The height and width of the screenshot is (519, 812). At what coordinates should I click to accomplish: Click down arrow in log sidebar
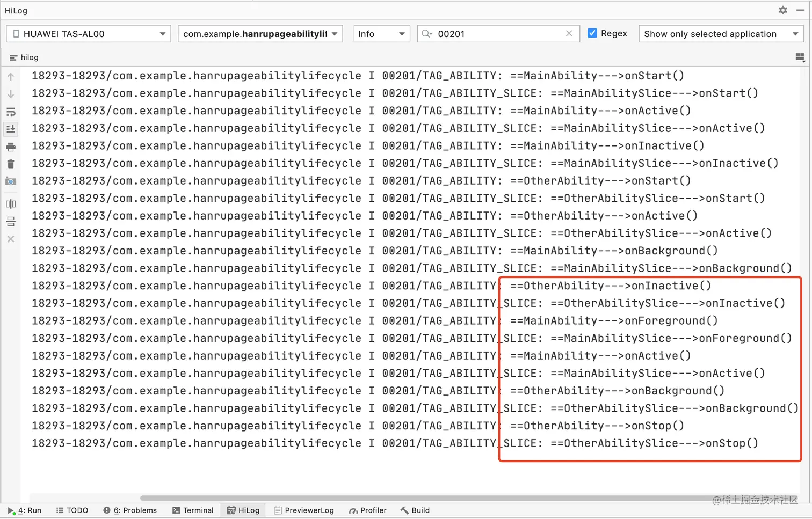[x=11, y=94]
